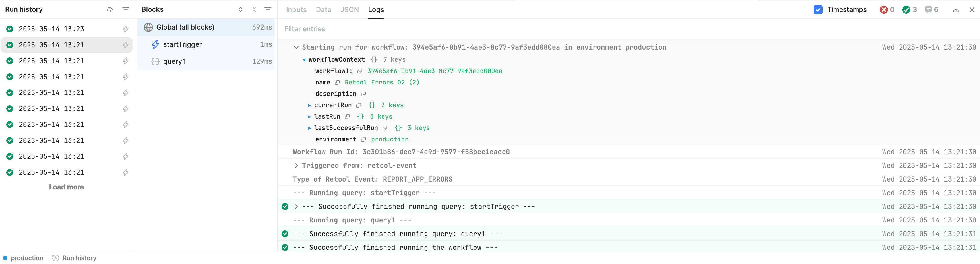Screen dimensions: 980x264
Task: Click the Load more link
Action: click(66, 187)
